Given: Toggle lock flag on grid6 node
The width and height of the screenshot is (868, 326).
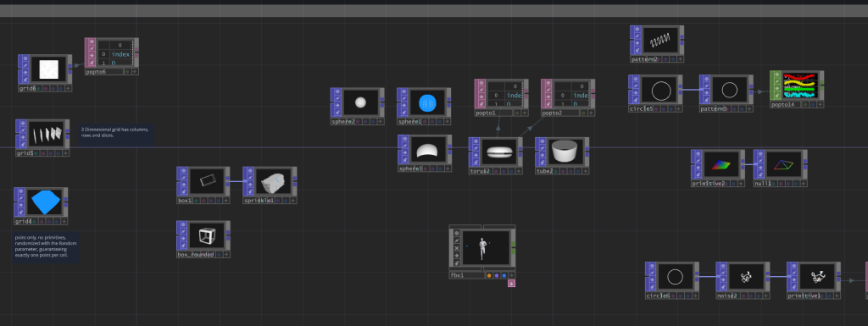Looking at the screenshot, I should pos(25,79).
